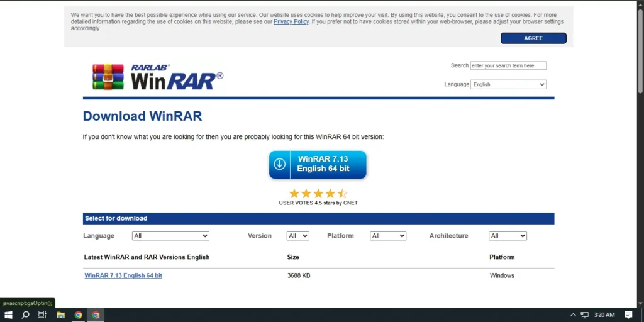This screenshot has width=644, height=322.
Task: Click the five-star rating graphic
Action: pos(318,194)
